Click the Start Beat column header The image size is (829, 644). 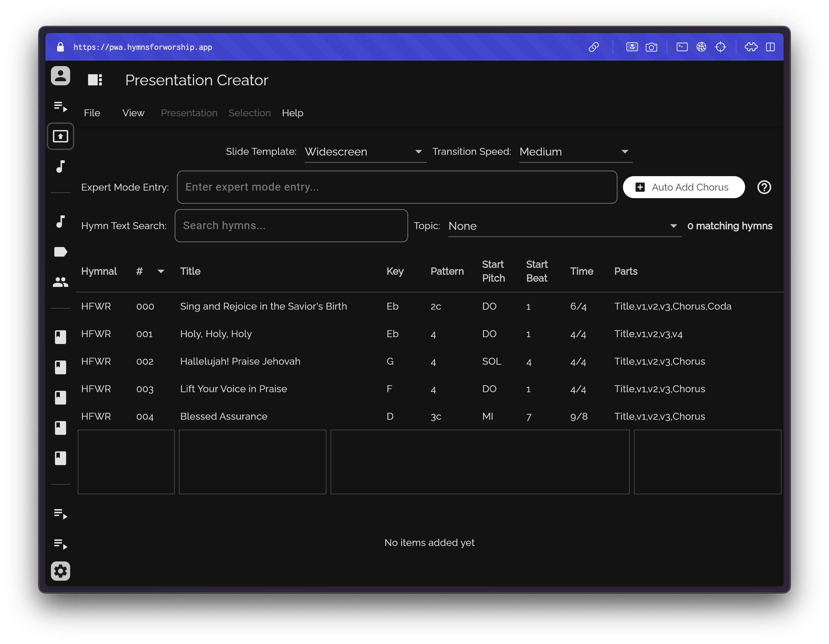(537, 271)
